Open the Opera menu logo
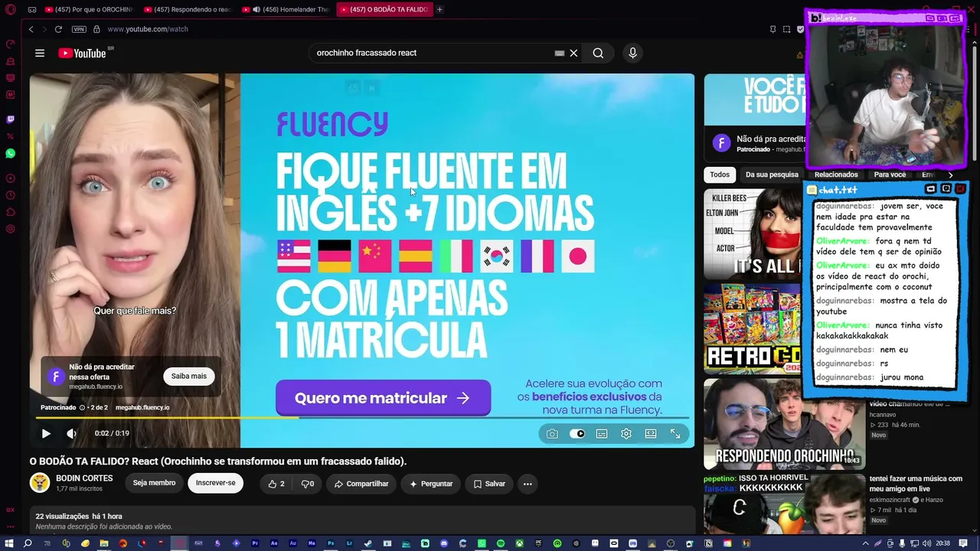Viewport: 980px width, 551px height. (x=10, y=10)
